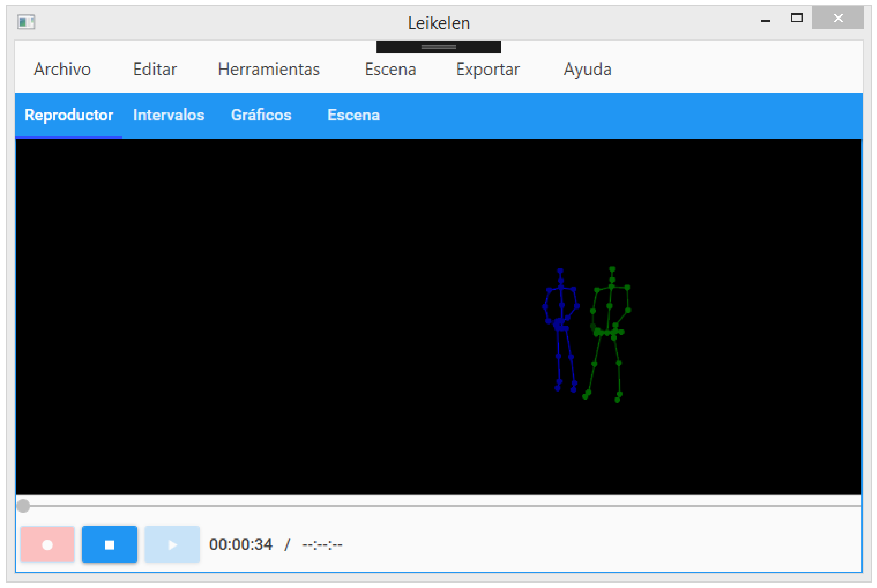Click the play triangle button
The image size is (877, 588).
tap(172, 544)
